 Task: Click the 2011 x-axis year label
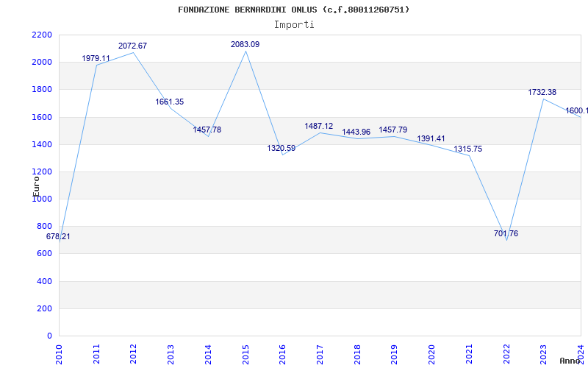96,354
